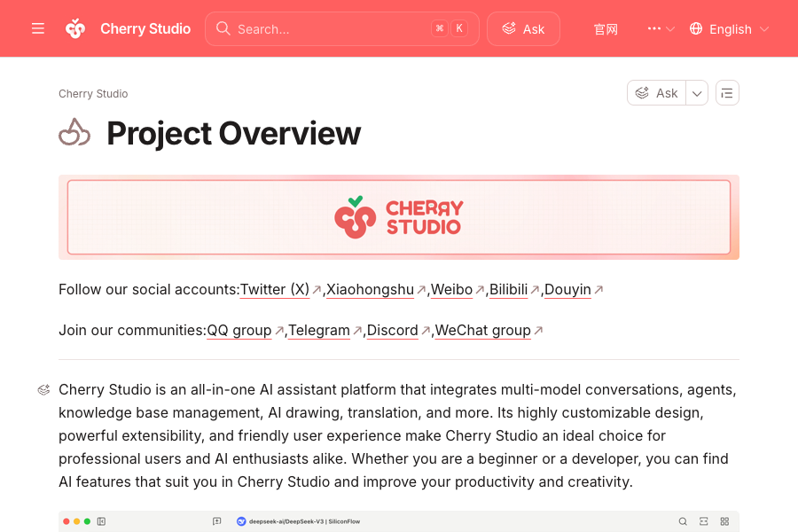Click the grid apps icon in app screenshot
Viewport: 798px width, 532px height.
(x=724, y=521)
